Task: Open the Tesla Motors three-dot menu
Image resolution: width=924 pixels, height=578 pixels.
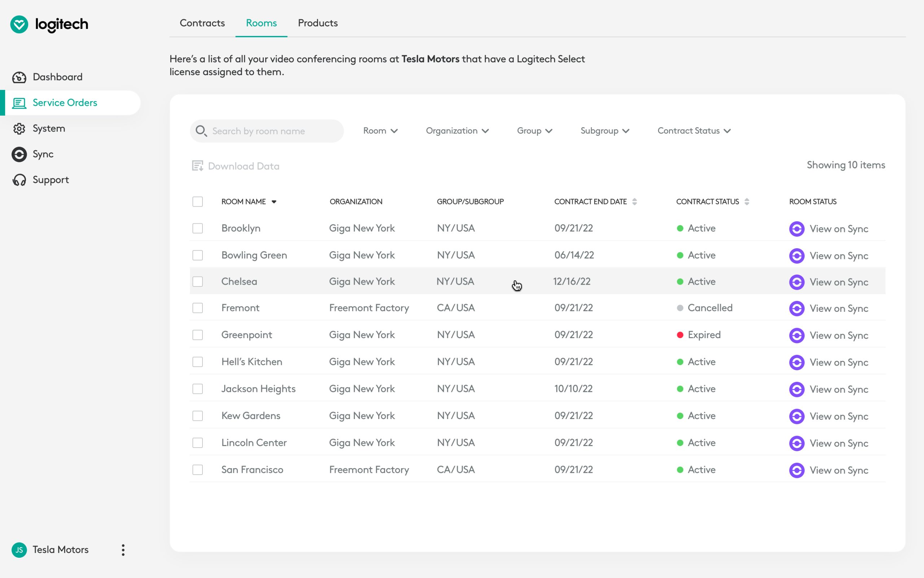Action: (x=123, y=550)
